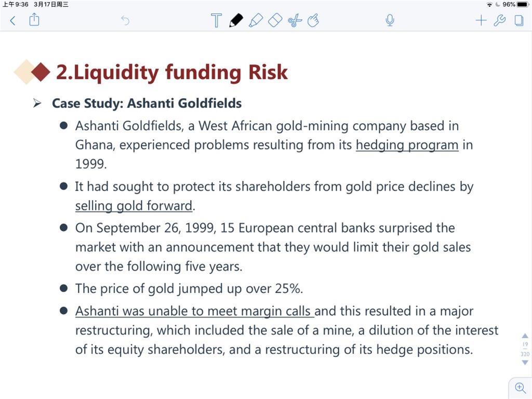Go back using the left chevron

(x=13, y=21)
